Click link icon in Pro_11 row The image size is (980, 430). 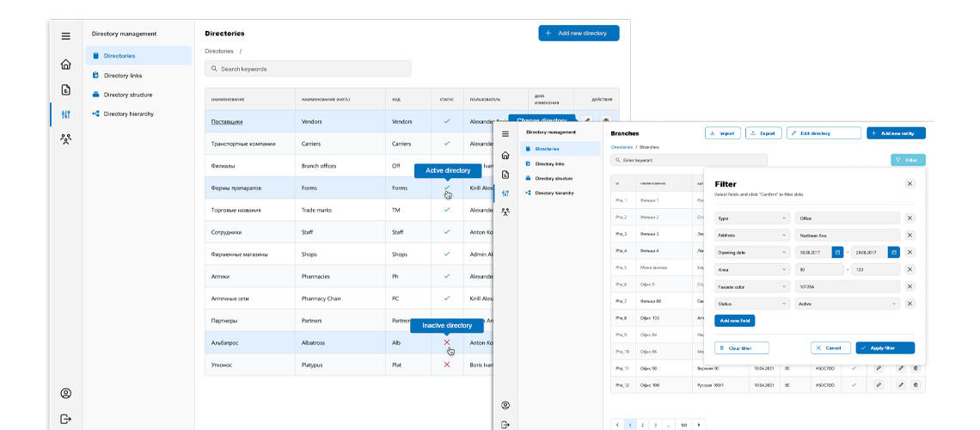pos(878,368)
